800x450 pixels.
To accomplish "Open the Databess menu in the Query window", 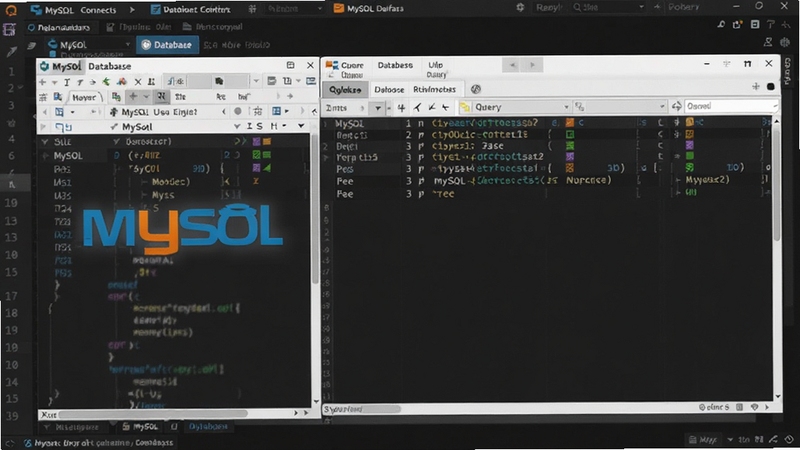I will click(395, 65).
